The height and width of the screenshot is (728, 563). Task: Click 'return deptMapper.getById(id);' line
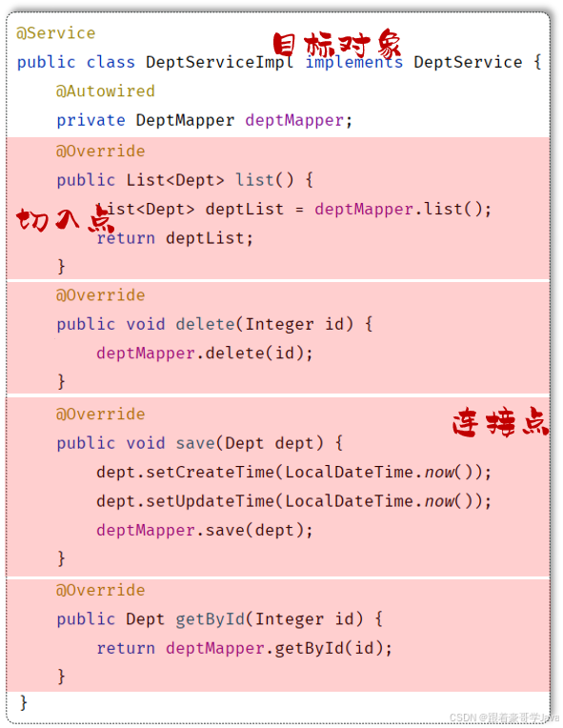coord(244,648)
